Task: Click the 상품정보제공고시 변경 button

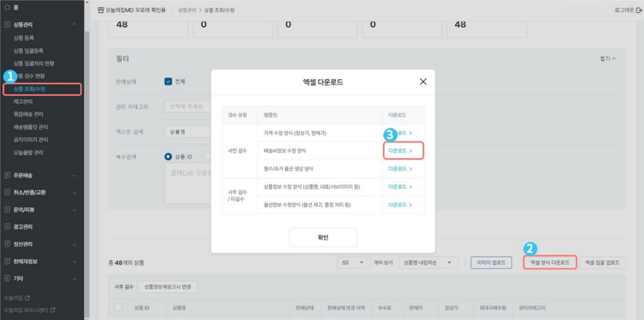Action: tap(167, 287)
